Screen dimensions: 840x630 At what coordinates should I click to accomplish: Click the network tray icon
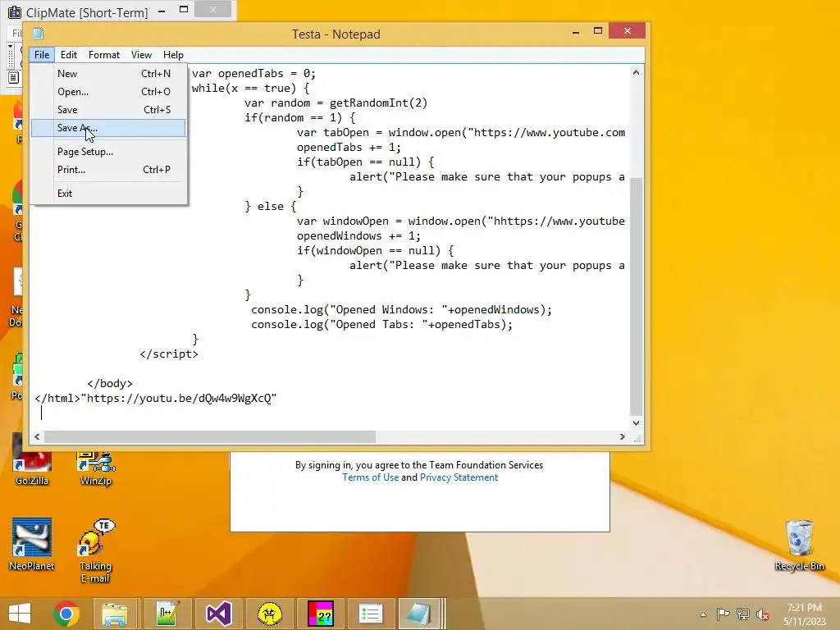pyautogui.click(x=743, y=614)
